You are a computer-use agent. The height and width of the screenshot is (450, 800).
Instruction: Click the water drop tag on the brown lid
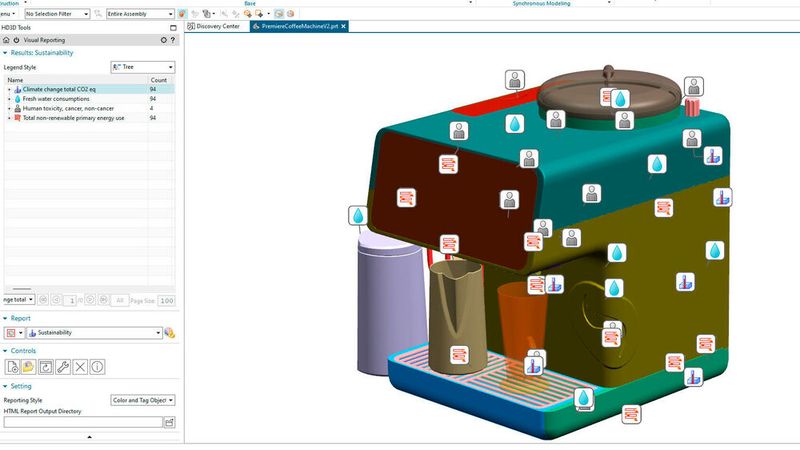620,99
